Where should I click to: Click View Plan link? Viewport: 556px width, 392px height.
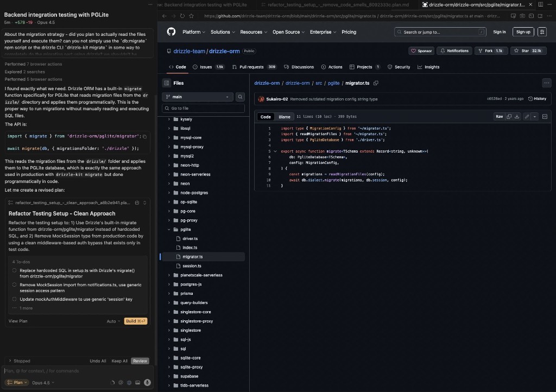click(18, 321)
